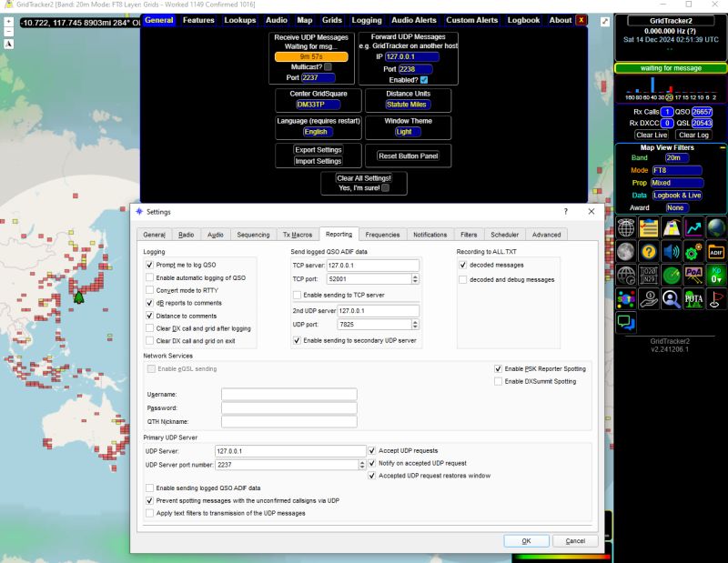This screenshot has height=563, width=728.
Task: Open the green radar icon
Action: (x=672, y=276)
